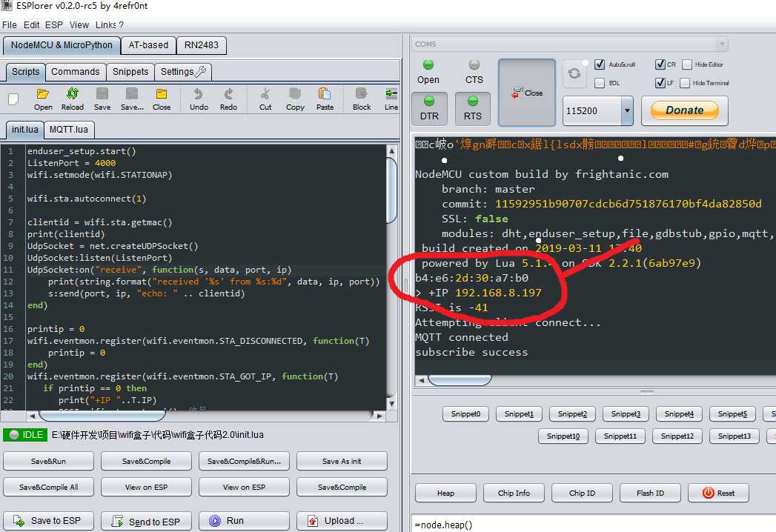Screen dimensions: 776x532
Task: Toggle the LF checkbox
Action: [660, 83]
